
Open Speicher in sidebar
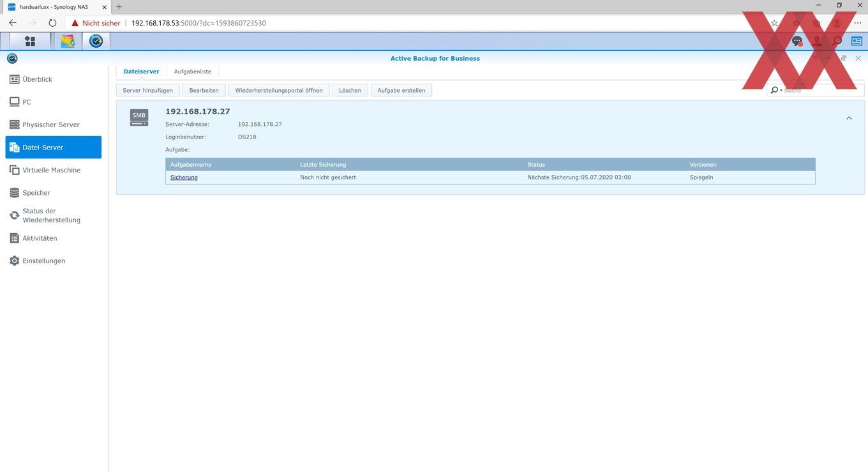coord(54,192)
